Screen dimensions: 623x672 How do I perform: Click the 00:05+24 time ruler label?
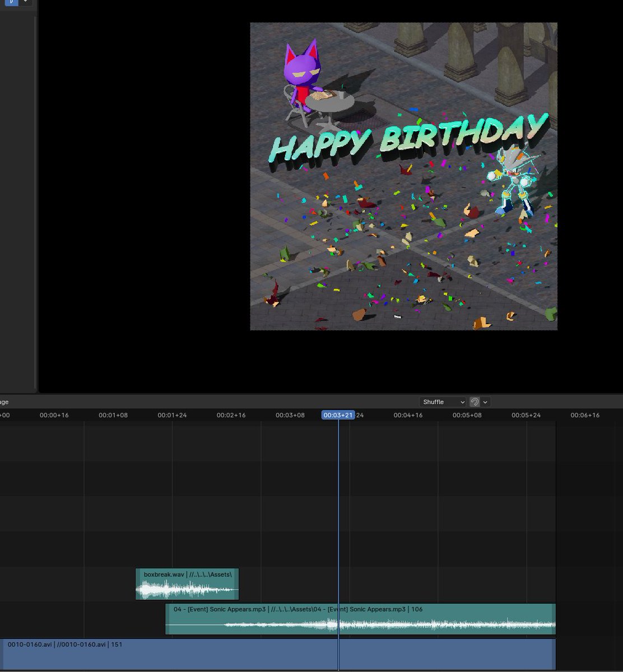(x=526, y=416)
